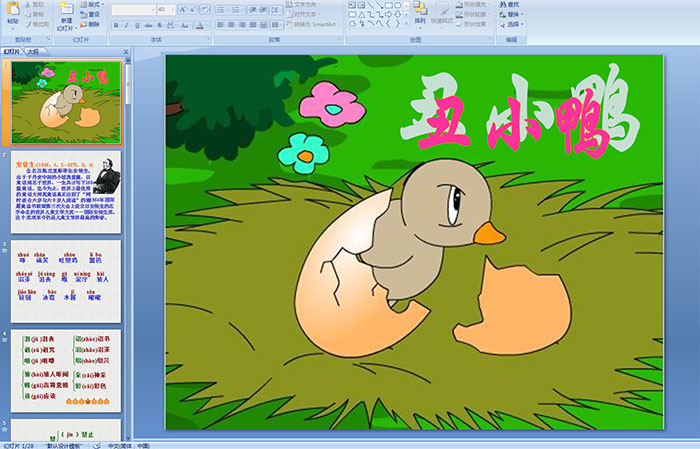Image resolution: width=700 pixels, height=449 pixels.
Task: Select the right arrow shape in gallery
Action: [389, 14]
